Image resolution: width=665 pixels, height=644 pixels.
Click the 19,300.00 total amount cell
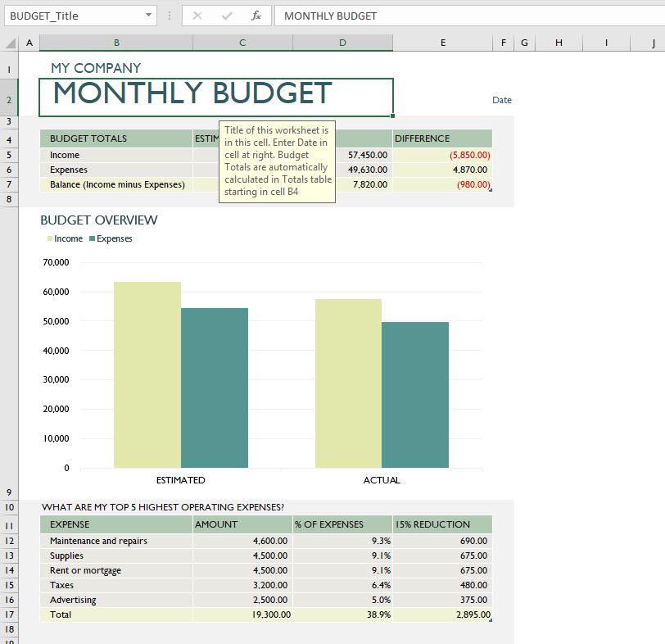pos(242,615)
